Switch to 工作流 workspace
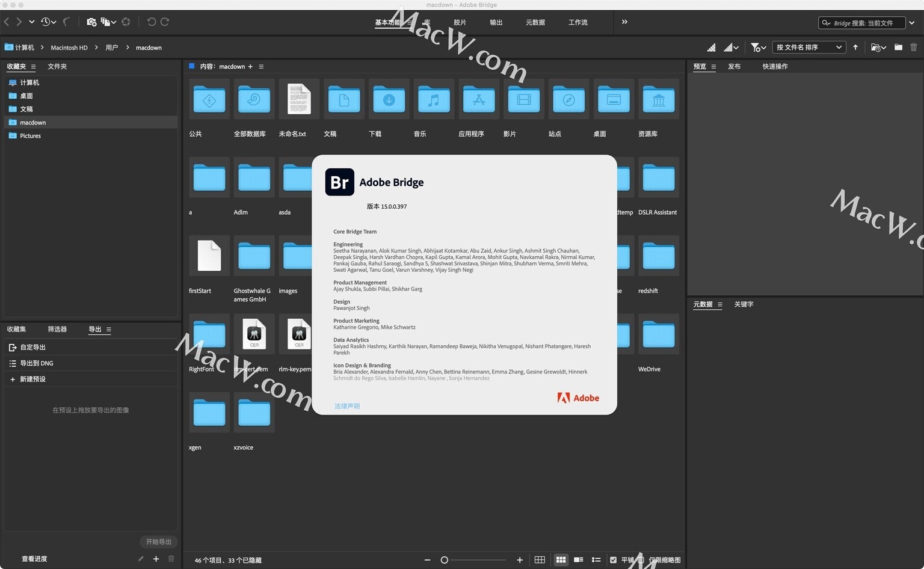The image size is (924, 569). pyautogui.click(x=578, y=23)
